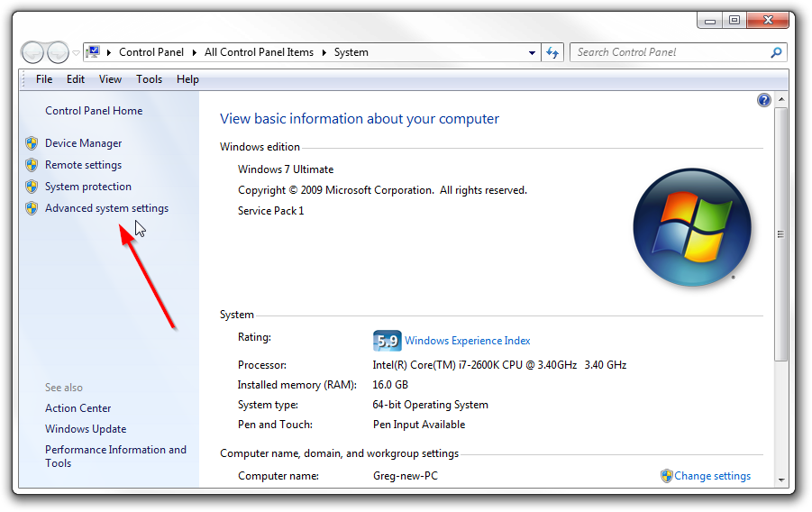Open Action Center link
The height and width of the screenshot is (512, 812).
[78, 408]
